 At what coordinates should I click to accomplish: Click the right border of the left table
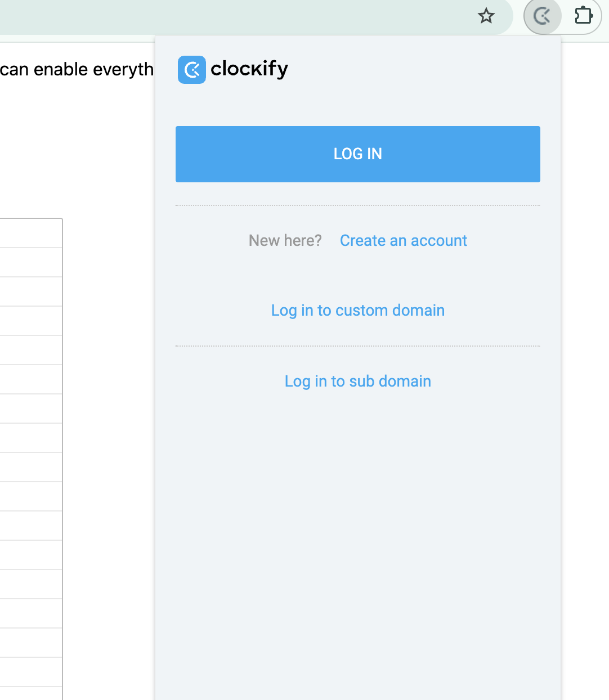[62, 459]
